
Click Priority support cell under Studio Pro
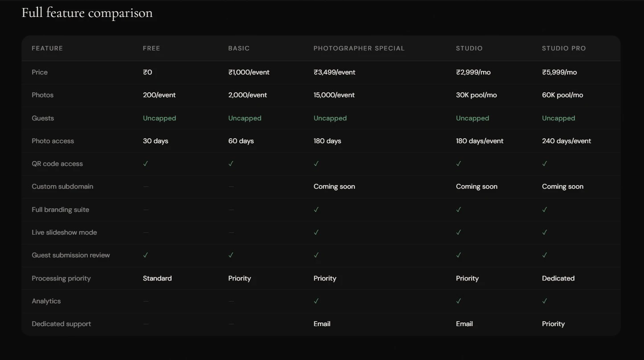click(554, 324)
